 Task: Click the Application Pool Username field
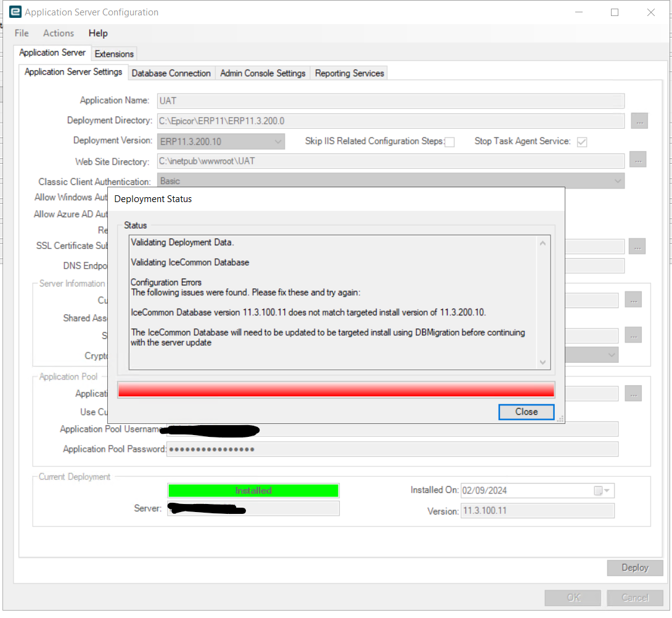tap(392, 429)
